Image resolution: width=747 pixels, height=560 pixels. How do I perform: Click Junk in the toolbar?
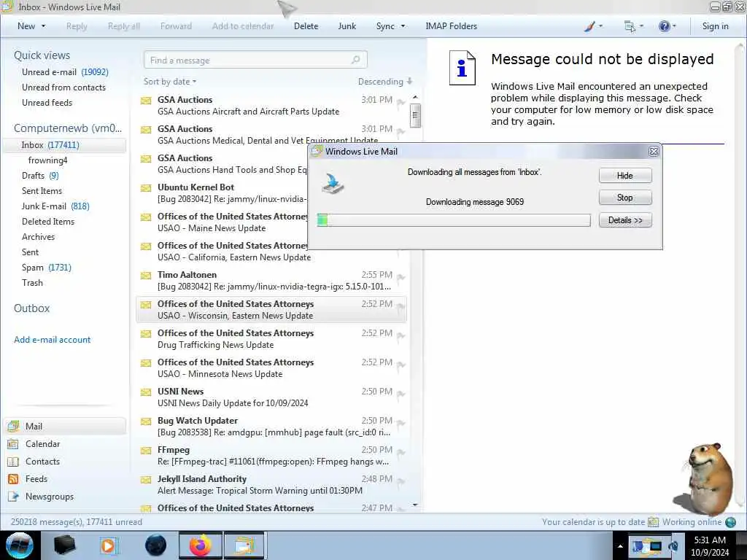tap(347, 26)
